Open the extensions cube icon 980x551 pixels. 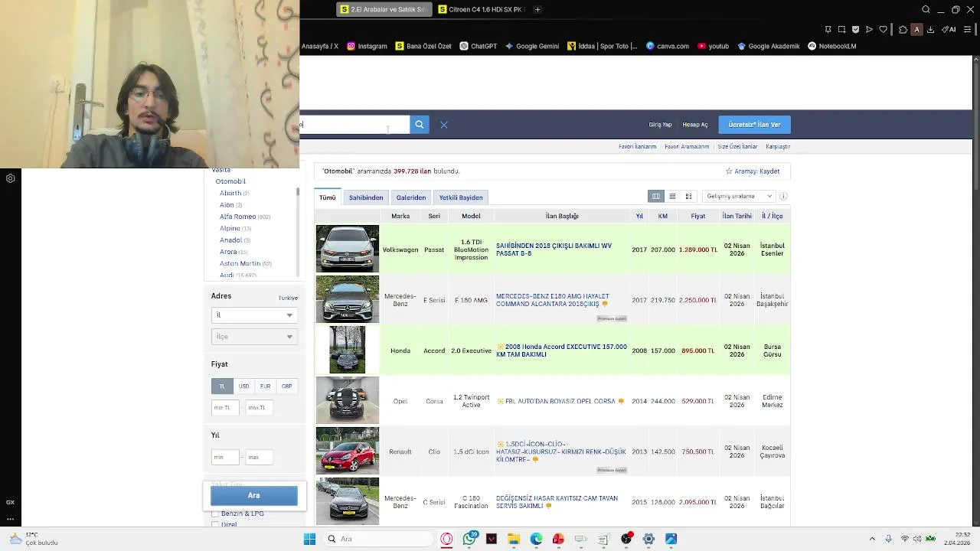click(x=903, y=30)
